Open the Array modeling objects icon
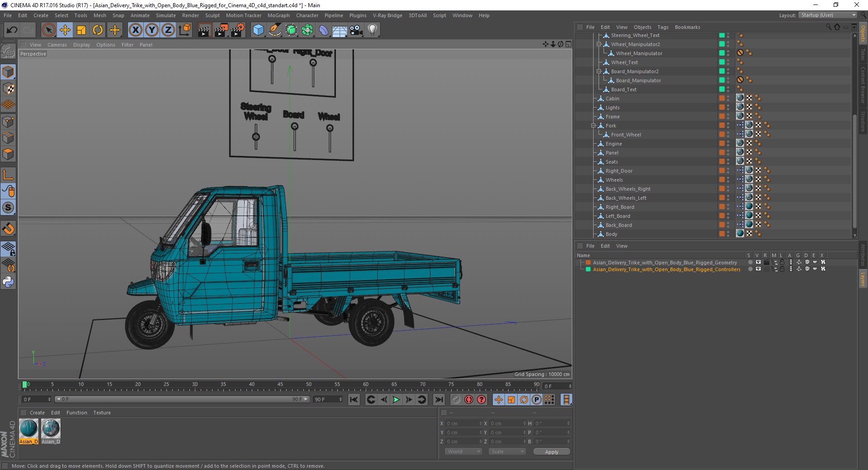The height and width of the screenshot is (470, 868). 307,30
